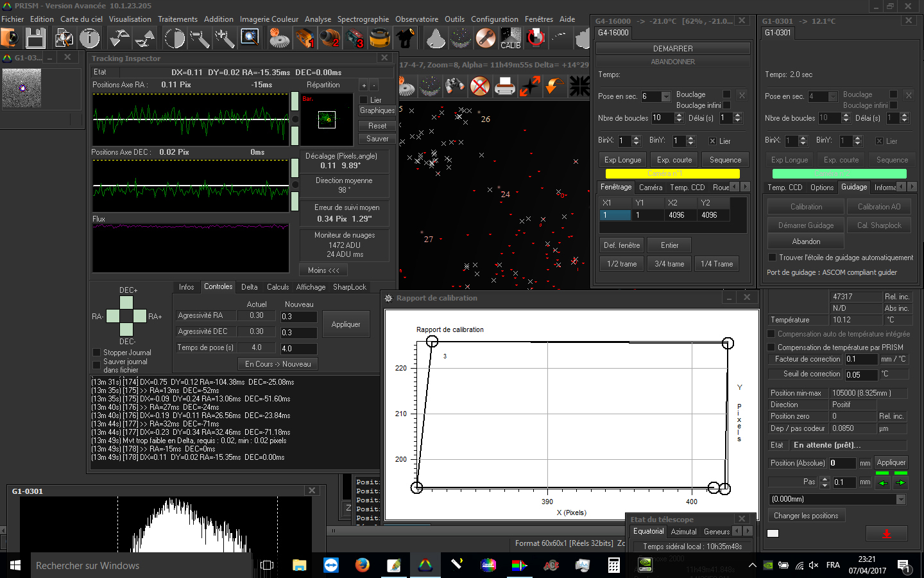Toggle Bouclage infini checkbox for G4-16000
This screenshot has height=578, width=924.
point(727,105)
